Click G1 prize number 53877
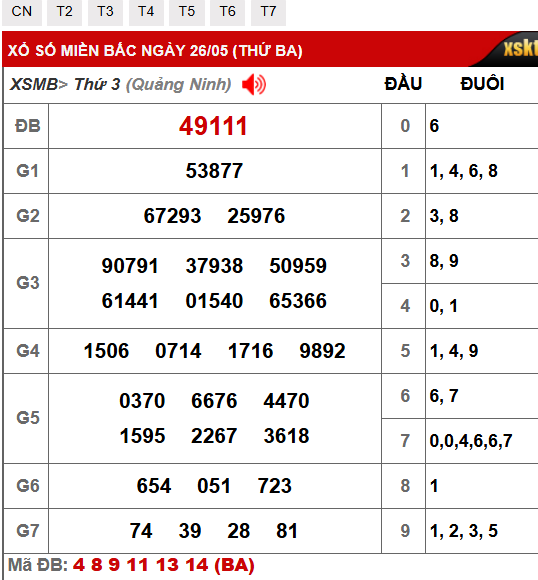Image resolution: width=538 pixels, height=580 pixels. (214, 171)
